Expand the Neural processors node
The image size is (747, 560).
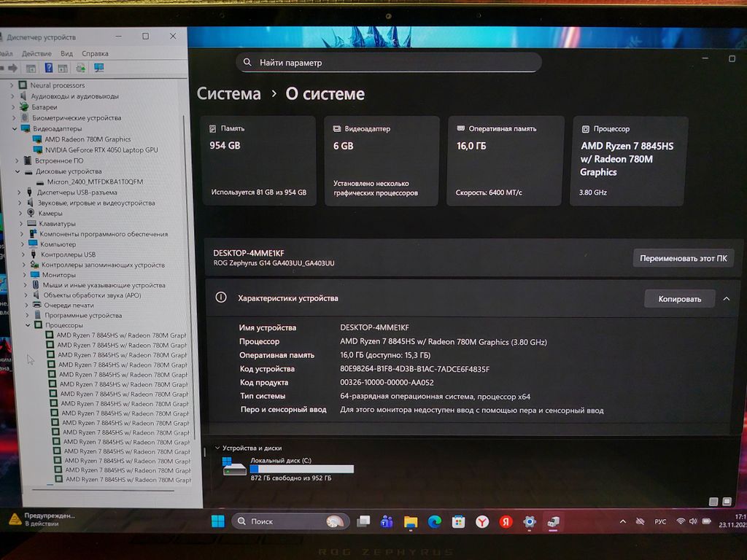coord(12,85)
